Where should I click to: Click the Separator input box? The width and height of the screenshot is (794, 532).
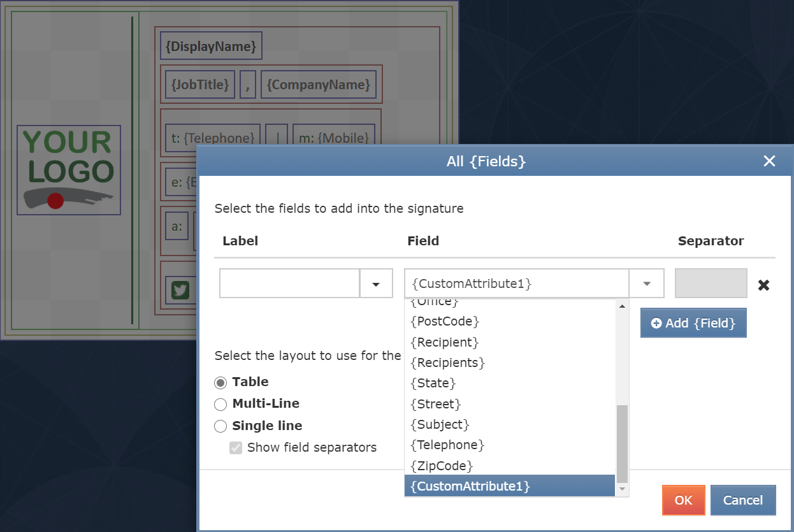[711, 284]
